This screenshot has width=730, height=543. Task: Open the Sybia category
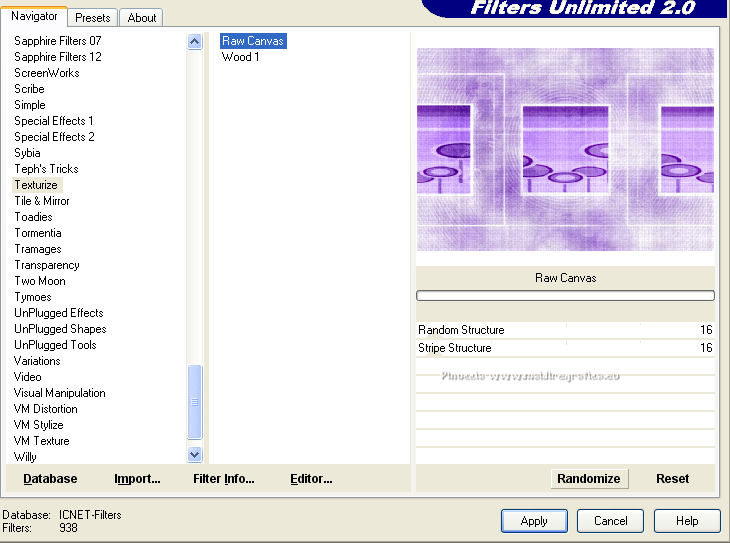27,153
